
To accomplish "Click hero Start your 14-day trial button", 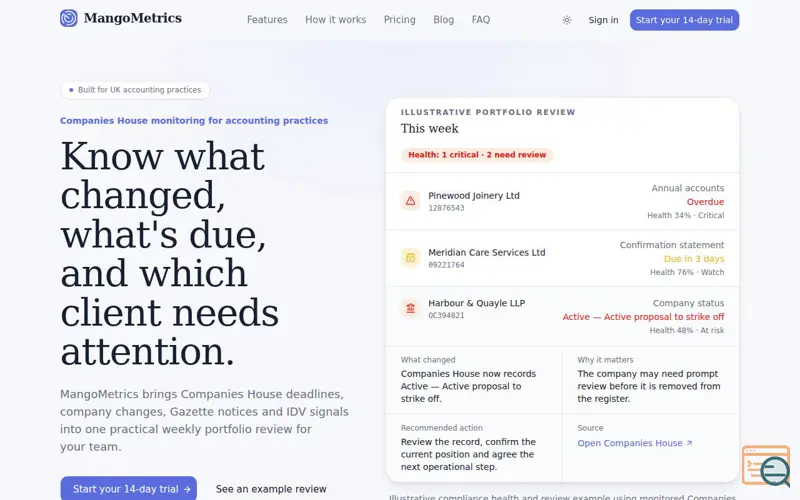I will pos(129,489).
